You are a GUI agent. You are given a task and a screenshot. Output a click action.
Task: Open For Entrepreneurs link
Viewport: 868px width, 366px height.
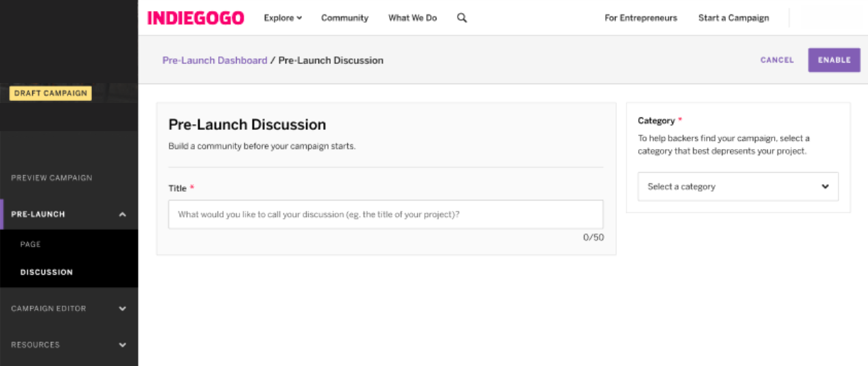pyautogui.click(x=641, y=18)
